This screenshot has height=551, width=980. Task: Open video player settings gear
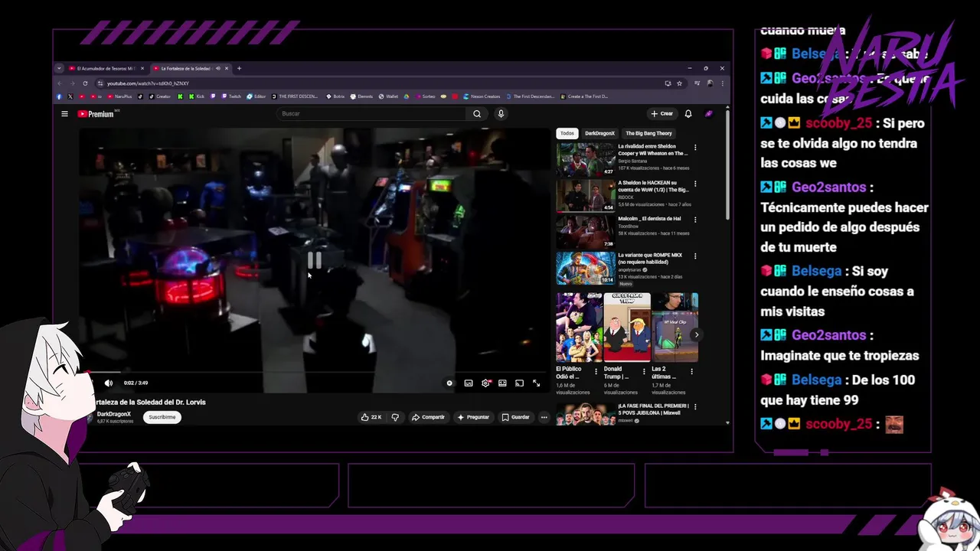tap(485, 383)
